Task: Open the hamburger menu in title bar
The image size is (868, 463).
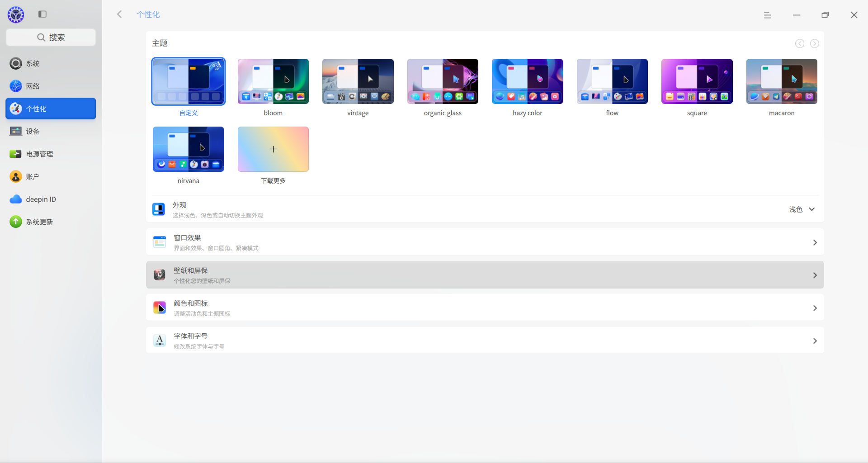Action: click(x=767, y=15)
